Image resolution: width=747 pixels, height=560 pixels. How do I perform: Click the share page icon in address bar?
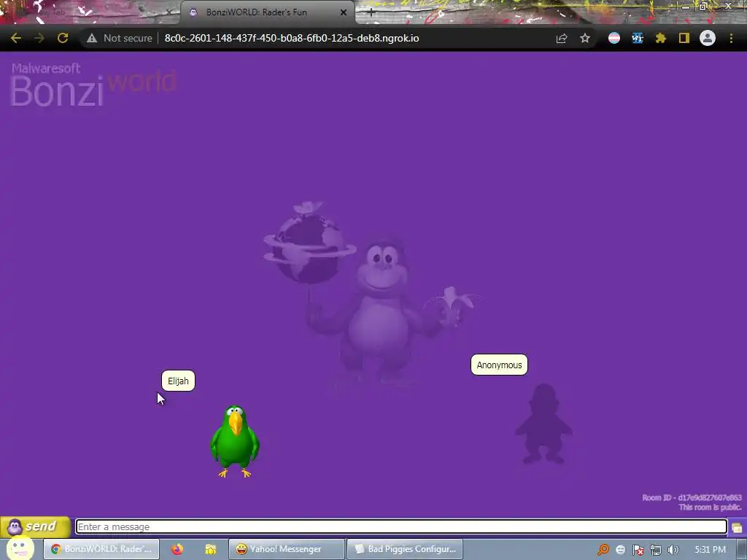pyautogui.click(x=562, y=38)
